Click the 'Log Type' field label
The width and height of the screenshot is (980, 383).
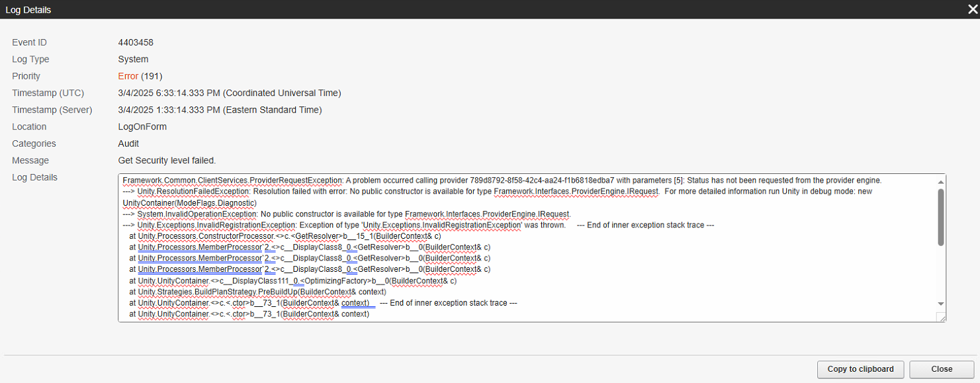coord(30,60)
